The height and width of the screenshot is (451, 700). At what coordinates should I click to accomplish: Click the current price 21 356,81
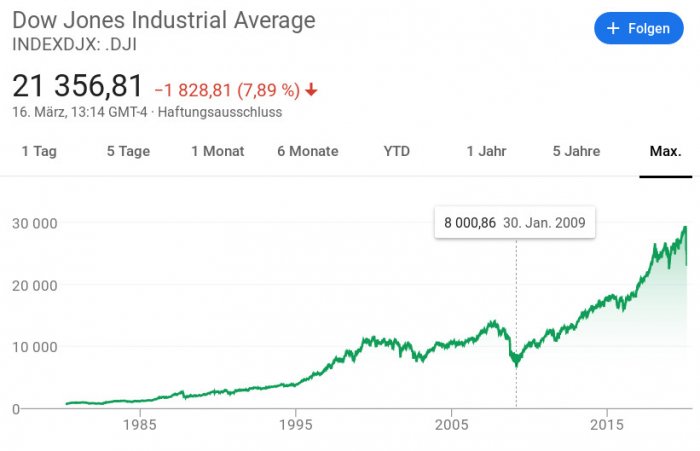click(77, 86)
